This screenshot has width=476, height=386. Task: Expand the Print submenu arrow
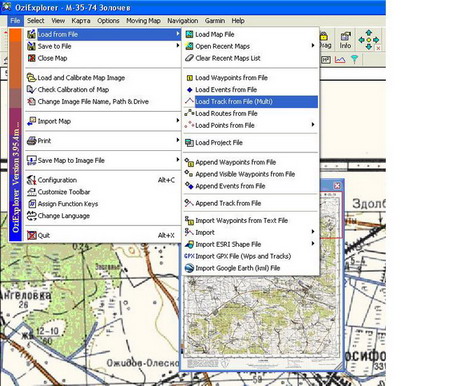pyautogui.click(x=178, y=140)
